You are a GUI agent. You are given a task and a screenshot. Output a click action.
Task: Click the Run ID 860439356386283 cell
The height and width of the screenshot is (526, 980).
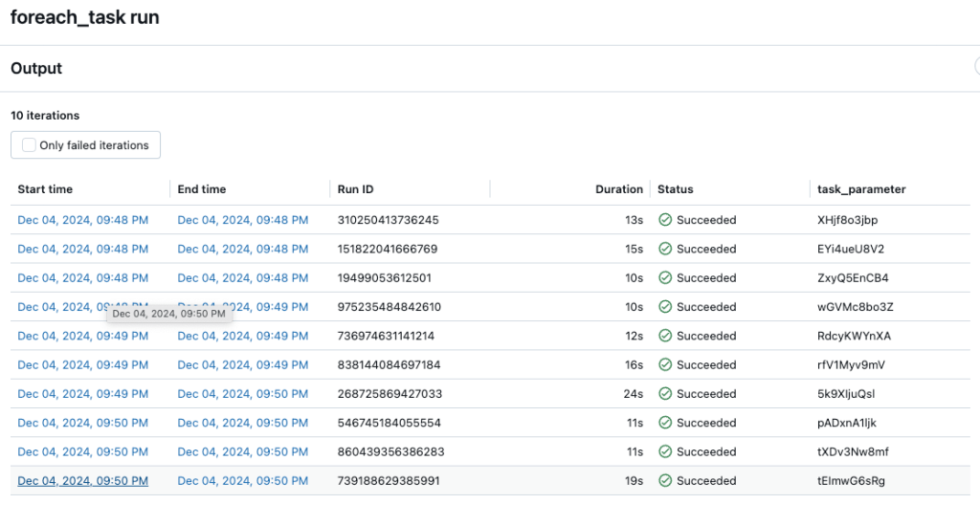(390, 451)
